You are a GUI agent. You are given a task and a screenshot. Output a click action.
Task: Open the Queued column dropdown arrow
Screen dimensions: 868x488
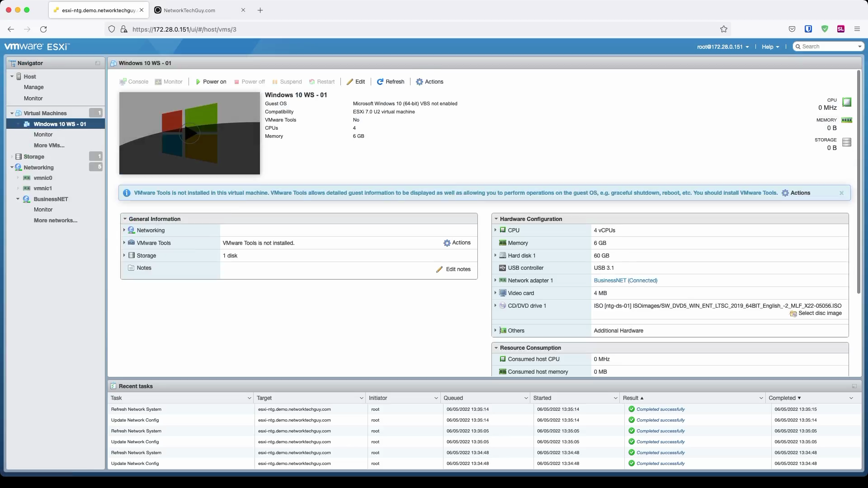click(x=526, y=398)
